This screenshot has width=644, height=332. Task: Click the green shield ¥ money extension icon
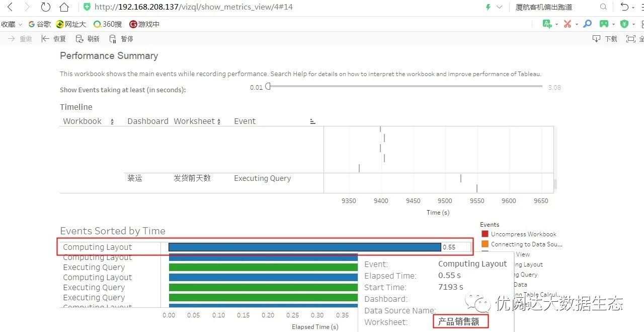tap(624, 24)
